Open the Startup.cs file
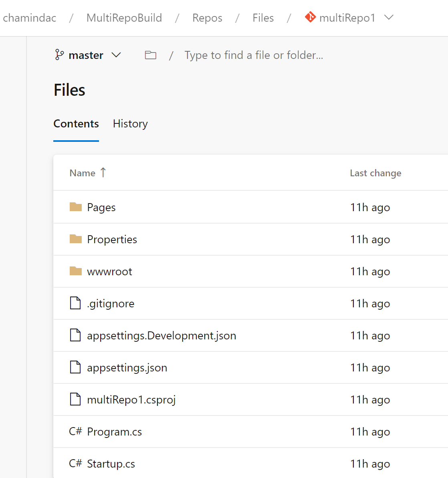 pos(111,464)
